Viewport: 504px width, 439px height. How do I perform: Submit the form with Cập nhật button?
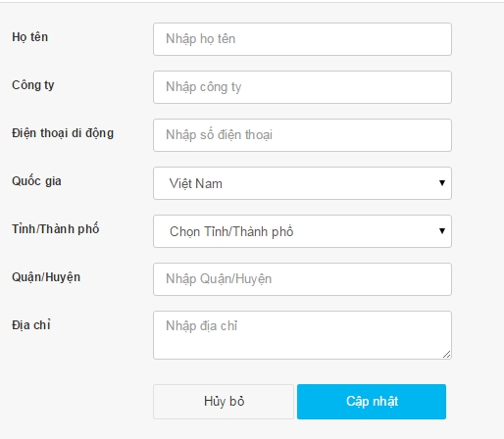pyautogui.click(x=372, y=402)
